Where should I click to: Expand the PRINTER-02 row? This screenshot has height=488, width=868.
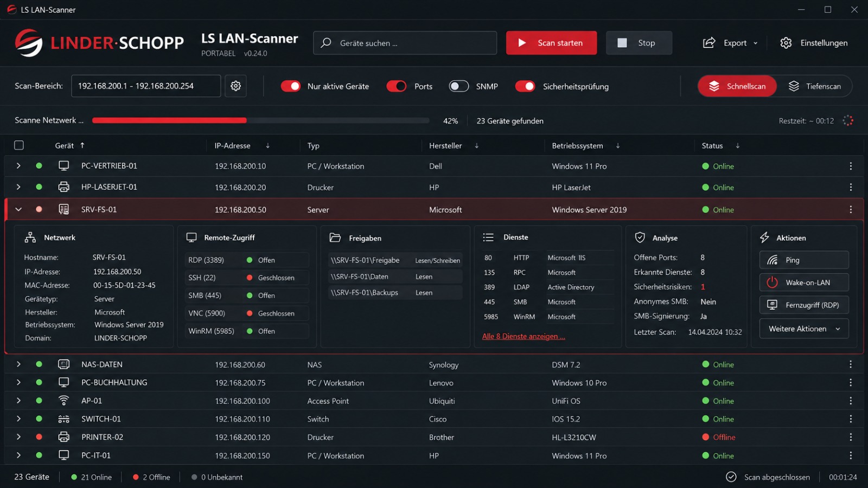point(18,437)
